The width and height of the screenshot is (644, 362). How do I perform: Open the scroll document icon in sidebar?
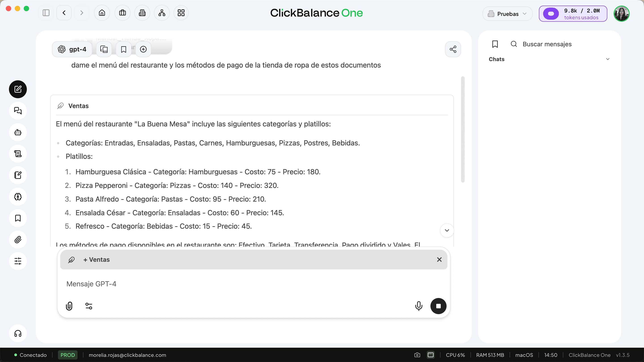[18, 154]
